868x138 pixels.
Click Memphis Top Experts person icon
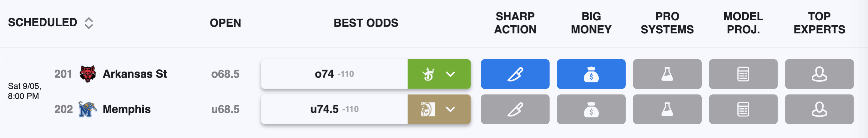coord(819,109)
